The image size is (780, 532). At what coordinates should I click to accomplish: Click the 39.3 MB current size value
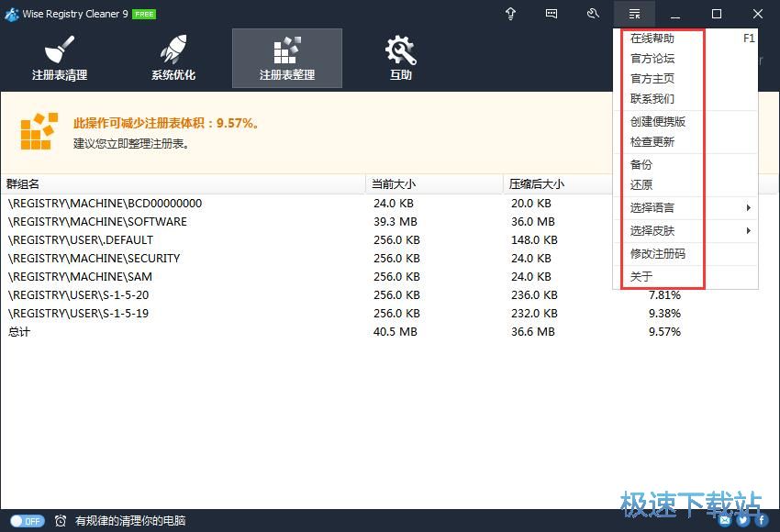tap(396, 222)
